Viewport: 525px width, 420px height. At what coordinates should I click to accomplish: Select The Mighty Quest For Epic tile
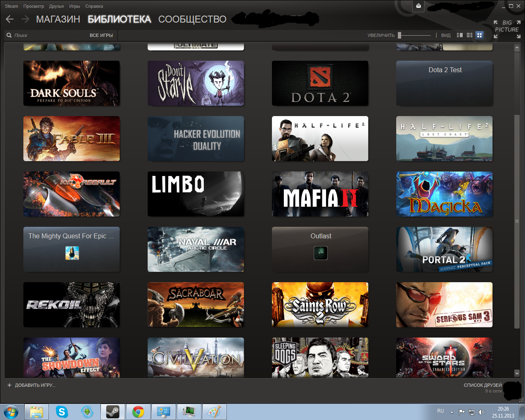(x=71, y=249)
